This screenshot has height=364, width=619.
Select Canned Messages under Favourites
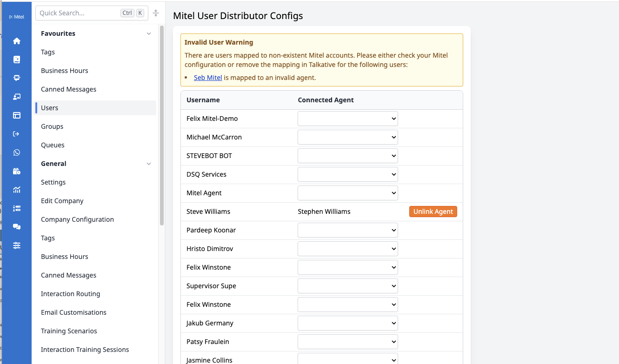coord(69,89)
